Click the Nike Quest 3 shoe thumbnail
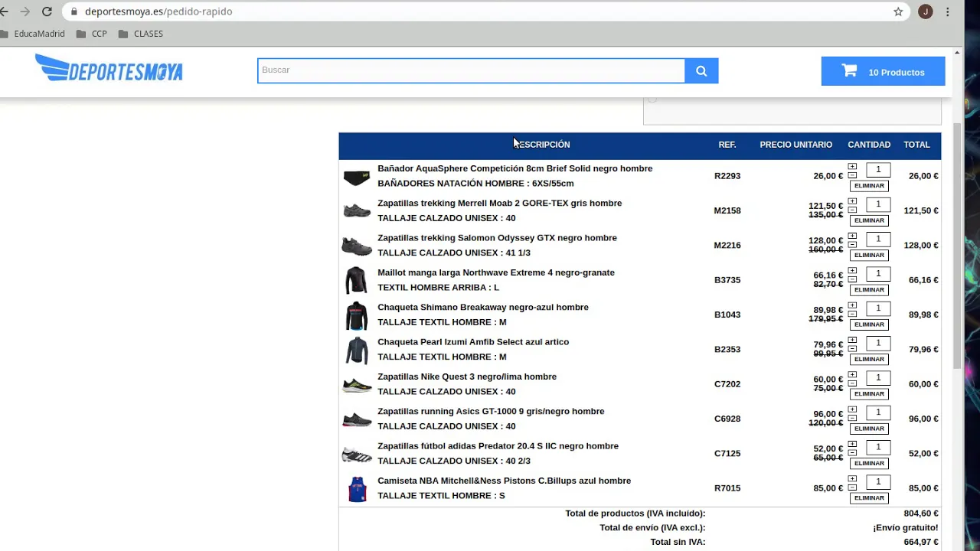Image resolution: width=980 pixels, height=551 pixels. 357,385
